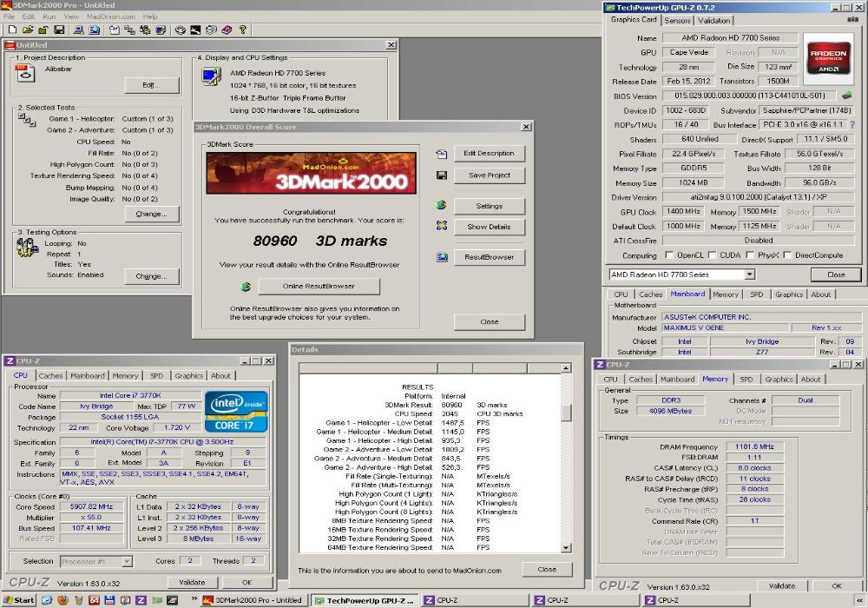
Task: Toggle the DirectCompute checkbox in GPU-Z
Action: coord(787,255)
